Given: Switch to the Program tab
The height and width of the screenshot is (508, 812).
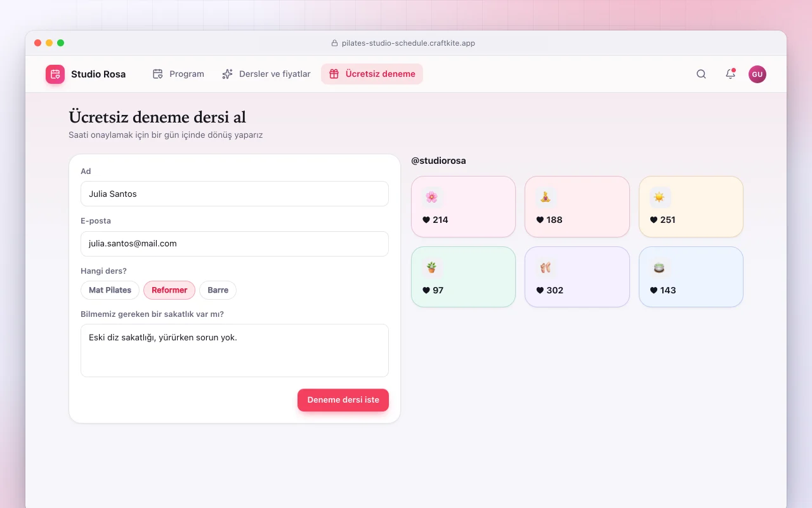Looking at the screenshot, I should click(178, 74).
